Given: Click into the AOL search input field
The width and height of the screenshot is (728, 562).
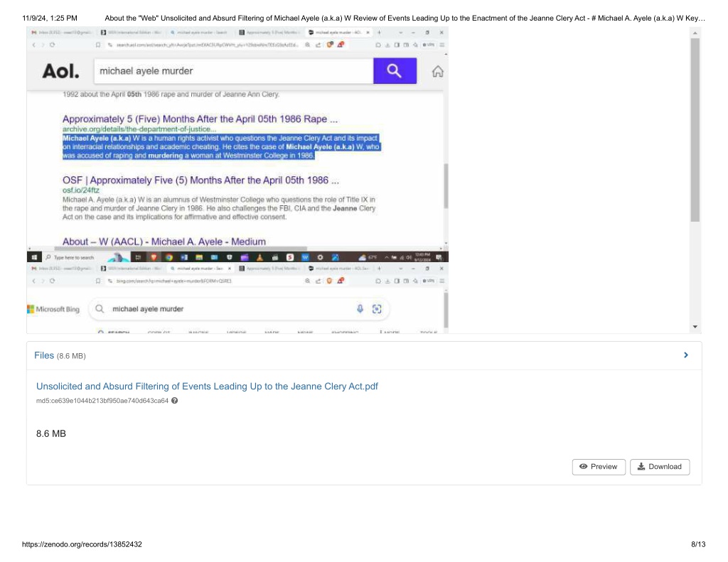Looking at the screenshot, I should 233,70.
